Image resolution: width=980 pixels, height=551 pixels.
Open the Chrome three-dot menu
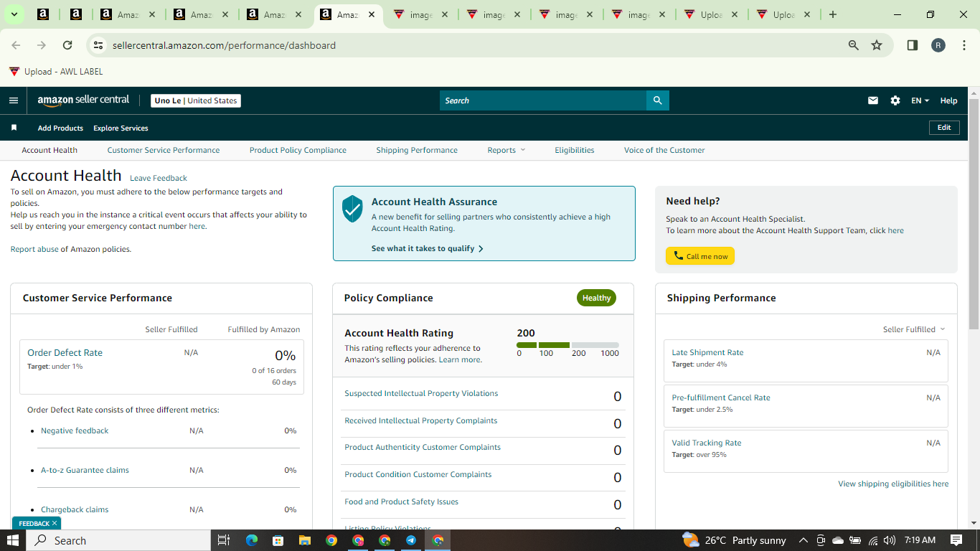point(964,45)
